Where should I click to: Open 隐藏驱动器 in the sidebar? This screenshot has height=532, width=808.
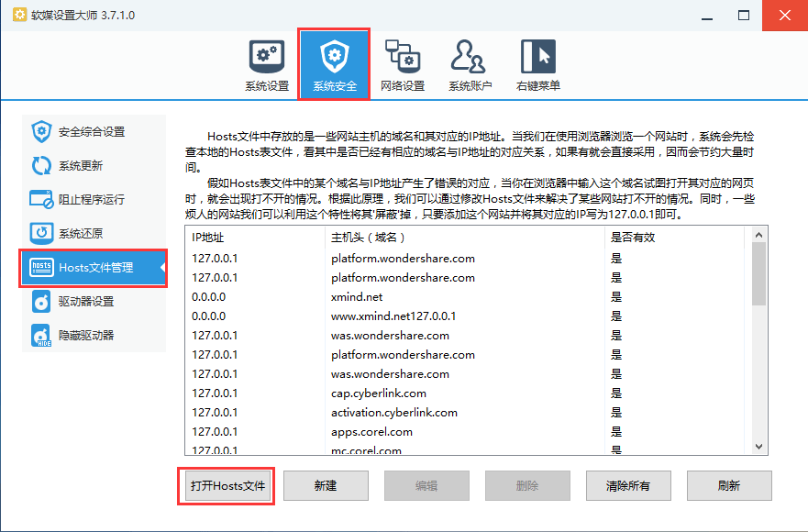point(94,336)
